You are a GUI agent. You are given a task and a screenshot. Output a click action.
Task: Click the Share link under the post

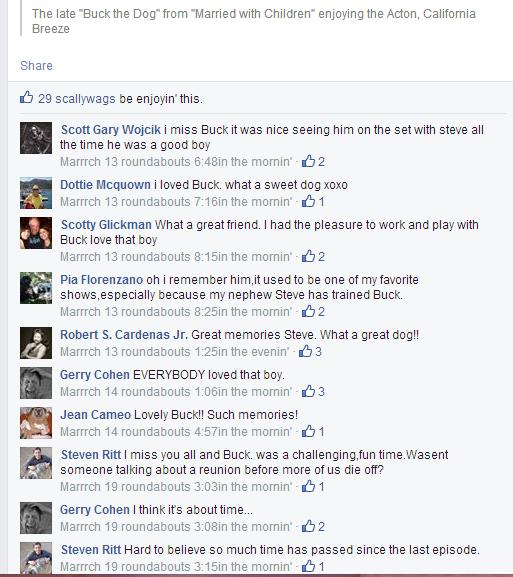coord(36,66)
